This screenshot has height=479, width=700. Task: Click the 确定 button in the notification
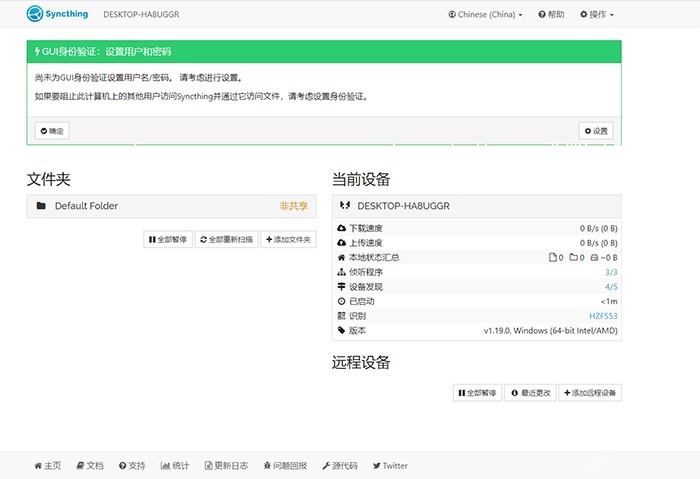[x=52, y=131]
